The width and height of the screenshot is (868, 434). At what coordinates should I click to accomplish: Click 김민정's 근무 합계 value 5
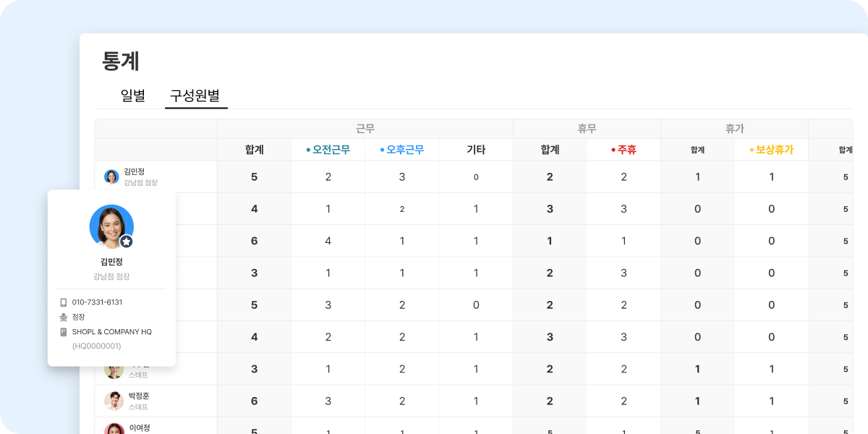[255, 176]
